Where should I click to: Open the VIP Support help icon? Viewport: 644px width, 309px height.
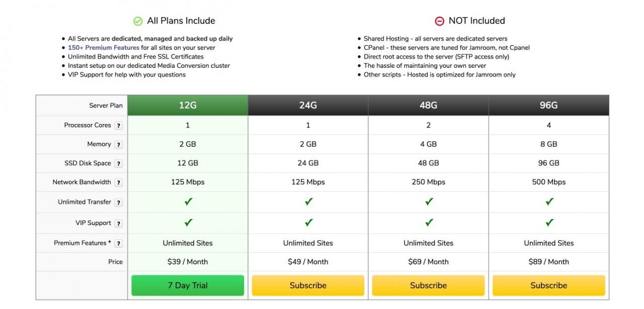pyautogui.click(x=118, y=224)
